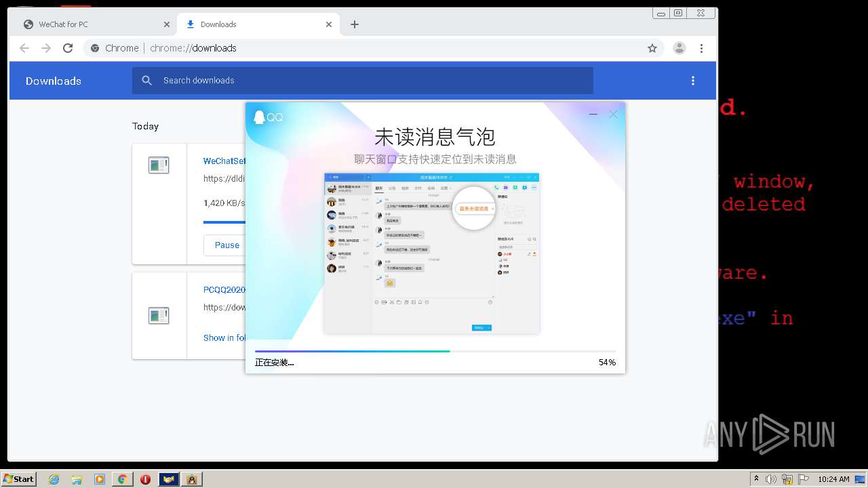Click the 未读消息气泡 heading

(435, 137)
